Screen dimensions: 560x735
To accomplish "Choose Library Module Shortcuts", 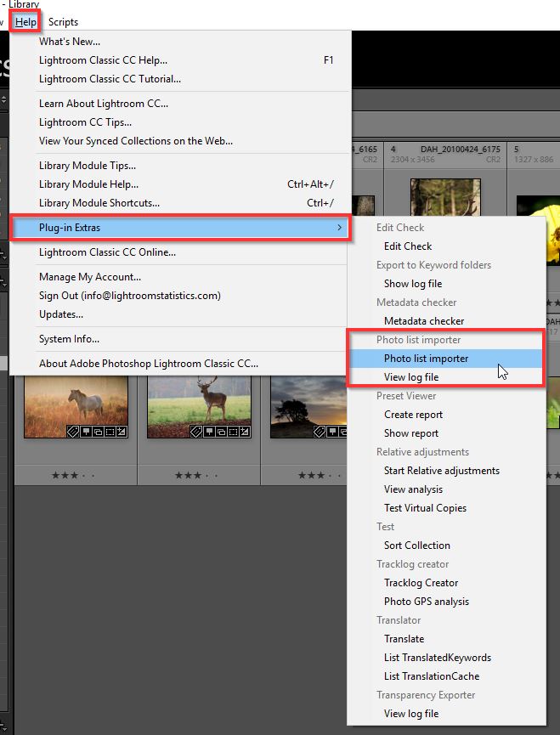I will [99, 203].
